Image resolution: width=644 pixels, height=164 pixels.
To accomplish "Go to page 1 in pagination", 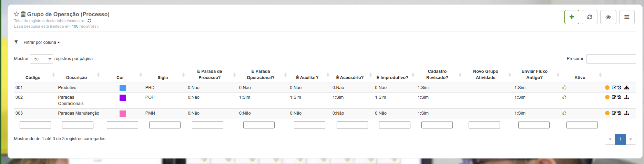I will click(620, 139).
